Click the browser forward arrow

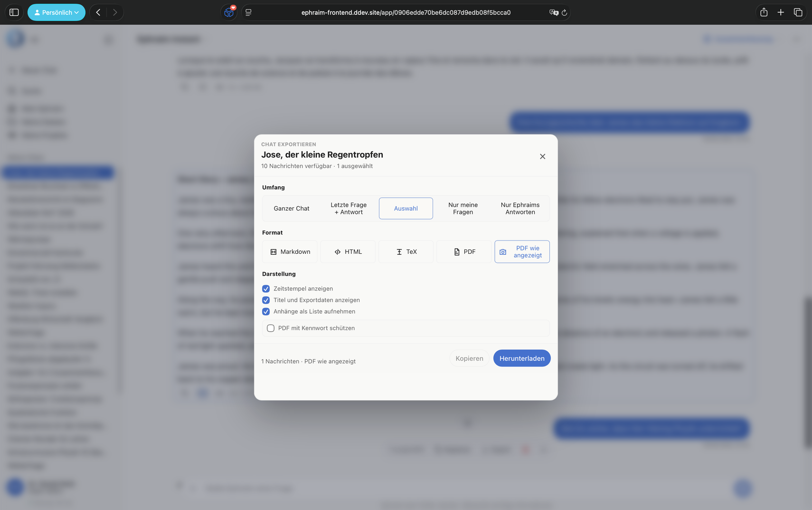tap(115, 12)
